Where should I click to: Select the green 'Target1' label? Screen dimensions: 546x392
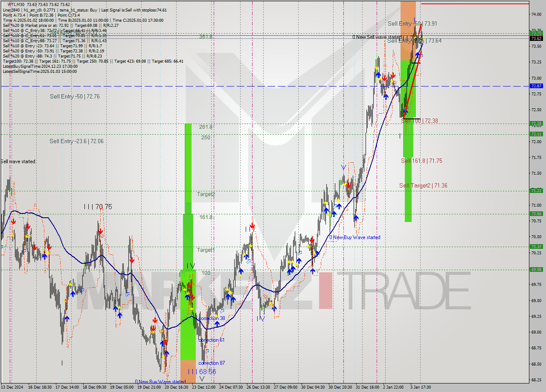pos(206,250)
